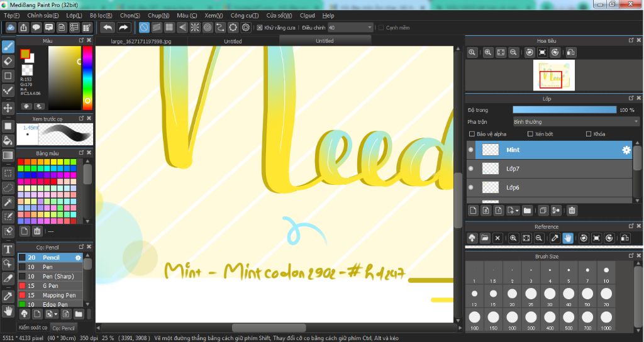Screen dimensions: 644x342
Task: Choose brush size 100 preset
Action: point(474,320)
